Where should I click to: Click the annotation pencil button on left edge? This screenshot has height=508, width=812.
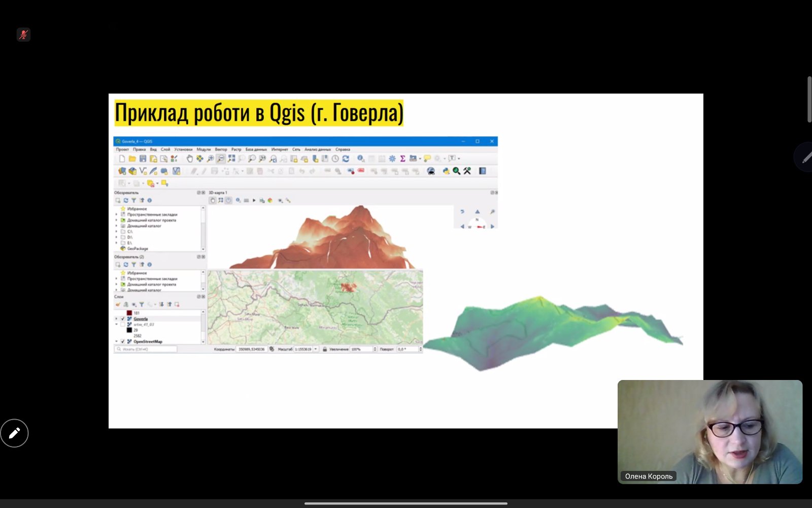pos(14,433)
